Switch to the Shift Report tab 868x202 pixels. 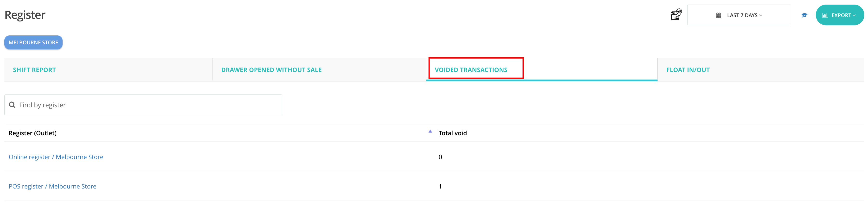pyautogui.click(x=34, y=70)
